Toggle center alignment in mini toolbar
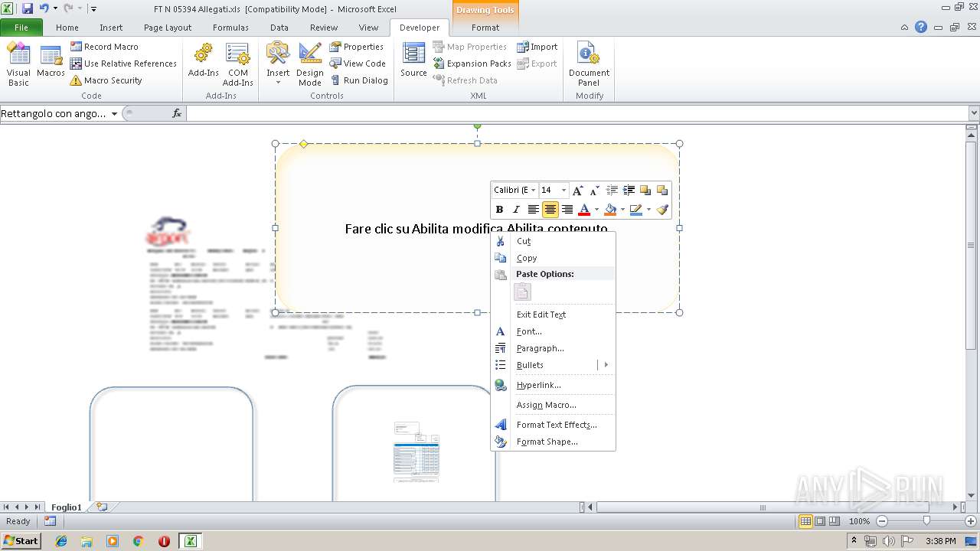The height and width of the screenshot is (551, 980). coord(550,209)
